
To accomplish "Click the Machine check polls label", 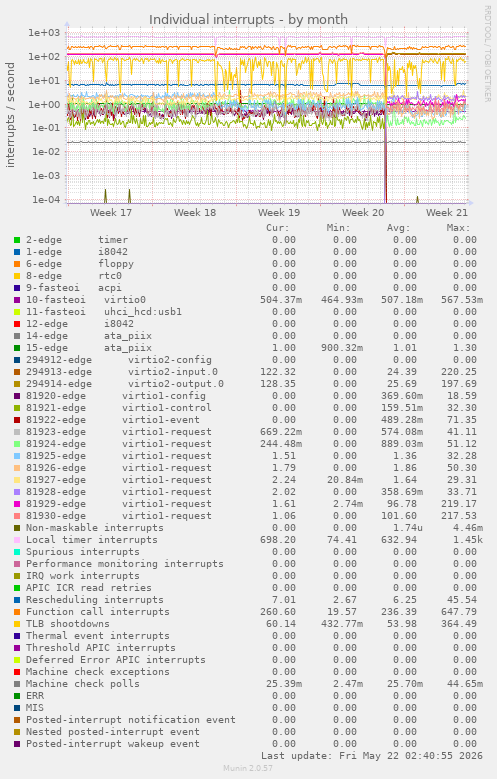I will [x=83, y=684].
